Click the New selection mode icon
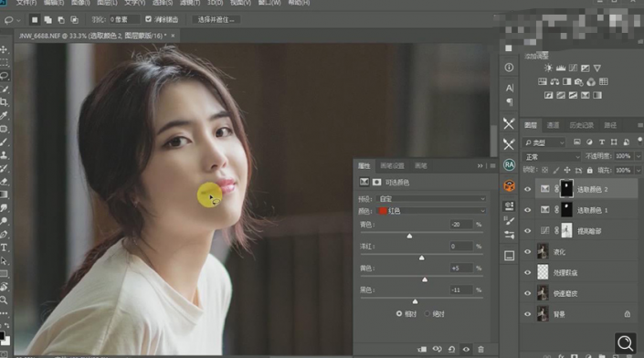The width and height of the screenshot is (644, 358). pyautogui.click(x=35, y=20)
